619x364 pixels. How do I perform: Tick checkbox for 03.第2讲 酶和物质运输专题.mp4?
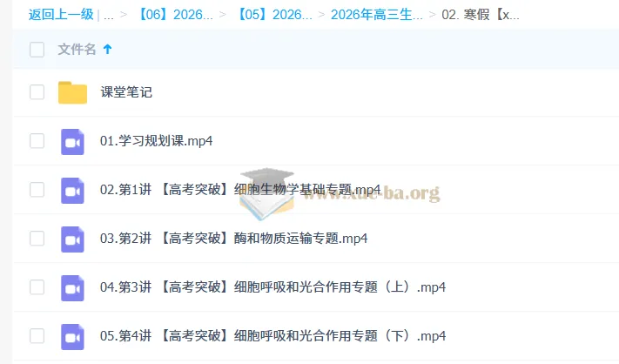[37, 239]
